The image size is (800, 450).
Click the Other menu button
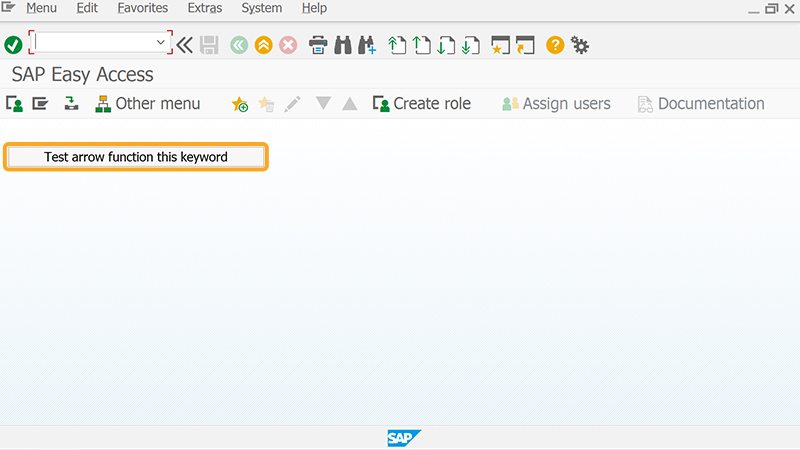147,104
